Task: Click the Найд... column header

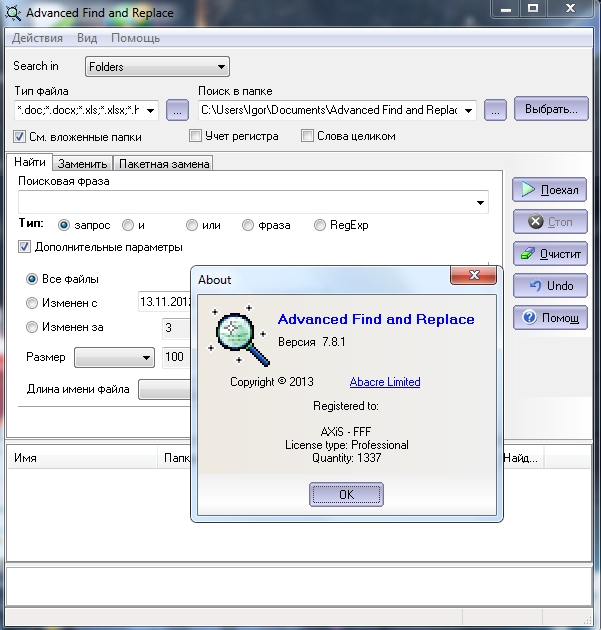Action: (523, 458)
